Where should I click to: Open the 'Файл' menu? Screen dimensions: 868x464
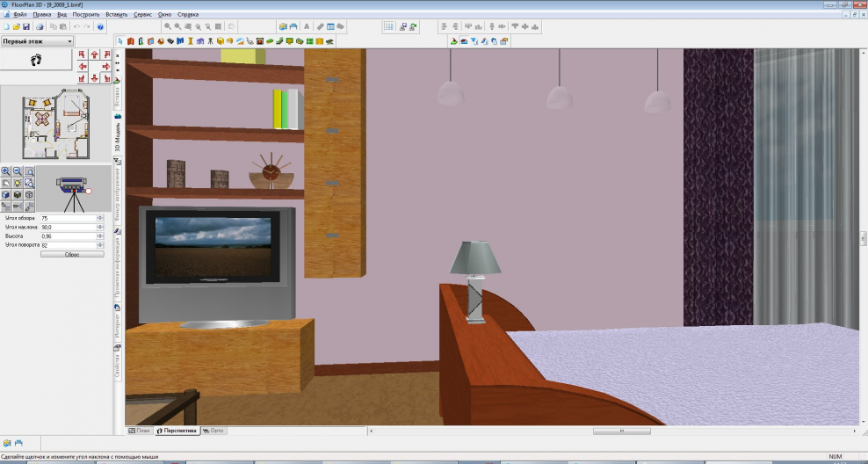coord(18,14)
